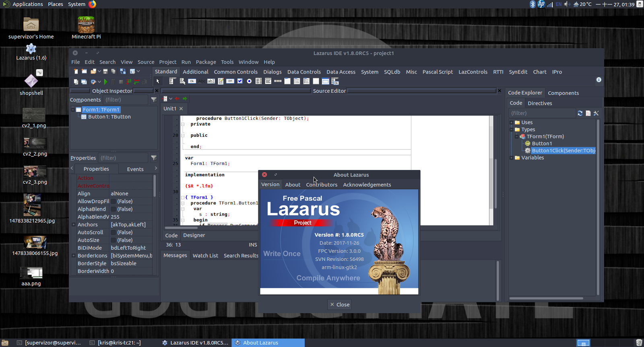Close the Unit1 editor tab
The width and height of the screenshot is (644, 347).
click(x=181, y=109)
